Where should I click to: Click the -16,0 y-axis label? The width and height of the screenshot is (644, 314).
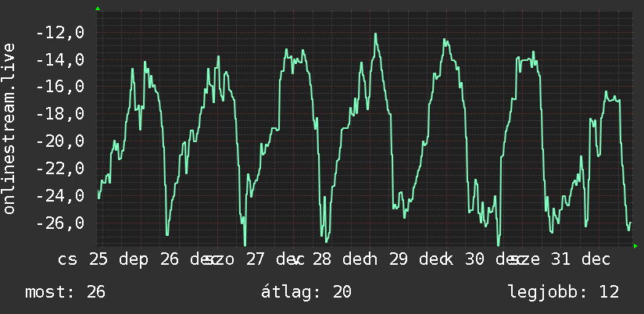click(x=60, y=87)
